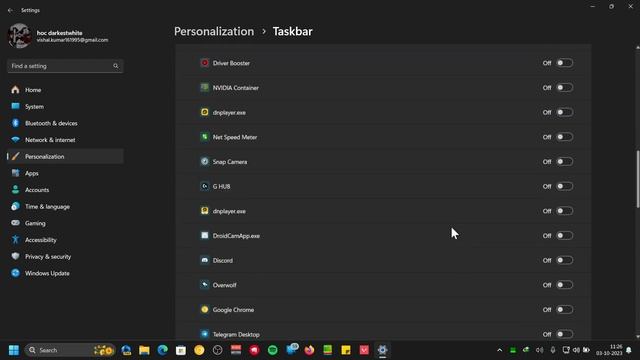Enable the G HUB toggle
Screen dimensions: 640x360
coord(565,186)
